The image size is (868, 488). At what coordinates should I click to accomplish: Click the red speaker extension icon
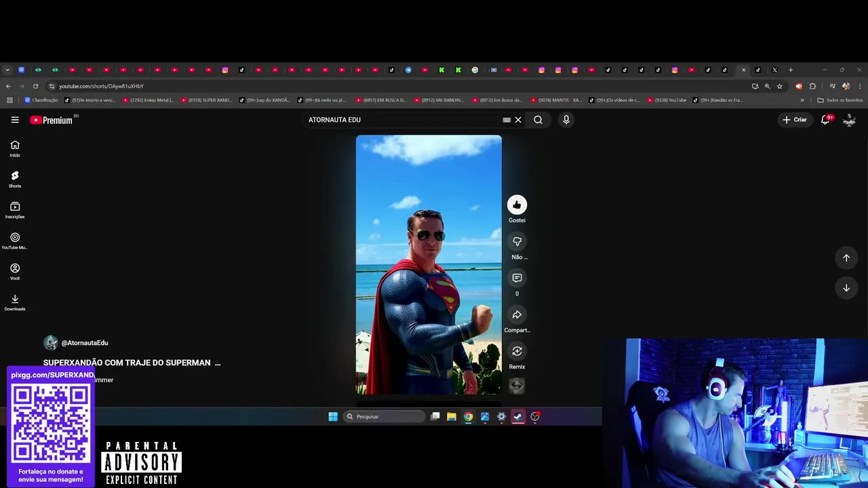coord(798,86)
